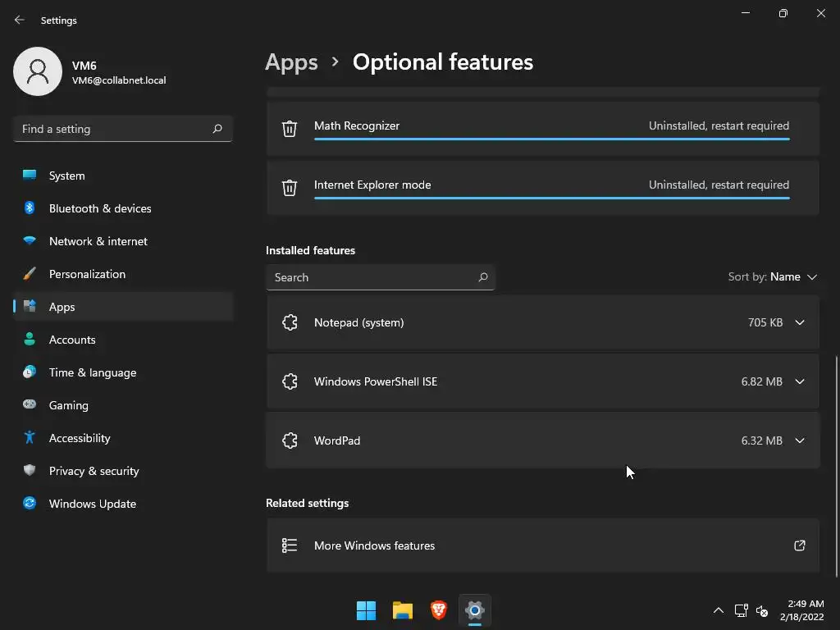Click the VM6 user profile picture
Image resolution: width=840 pixels, height=630 pixels.
point(38,71)
